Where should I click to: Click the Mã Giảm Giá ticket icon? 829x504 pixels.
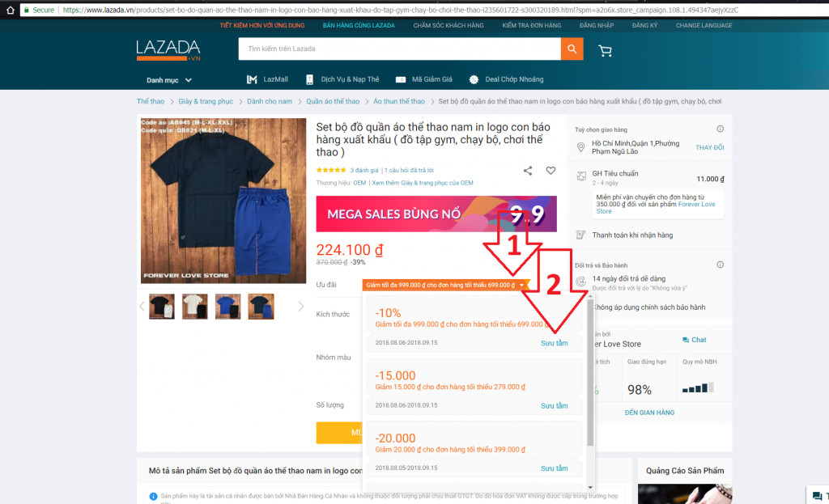pos(400,79)
